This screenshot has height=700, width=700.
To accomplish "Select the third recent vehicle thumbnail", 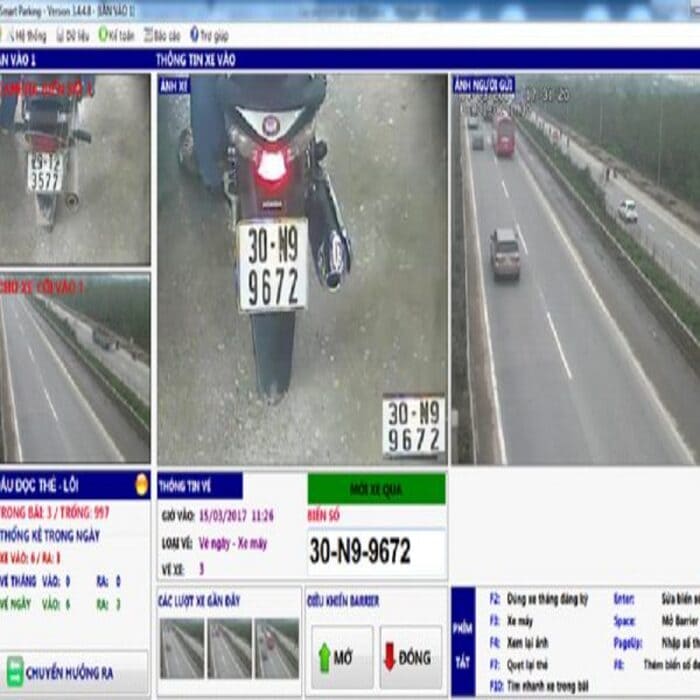I will [275, 648].
